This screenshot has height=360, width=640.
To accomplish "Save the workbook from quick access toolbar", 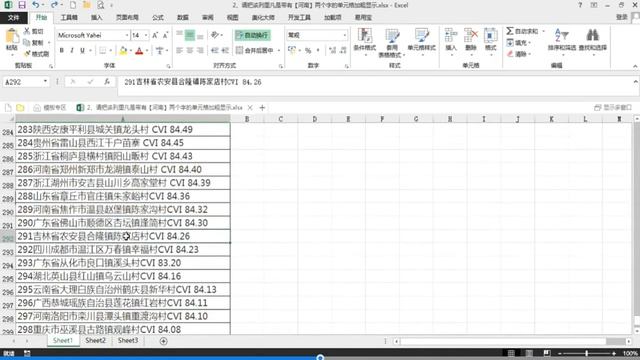I will click(22, 5).
